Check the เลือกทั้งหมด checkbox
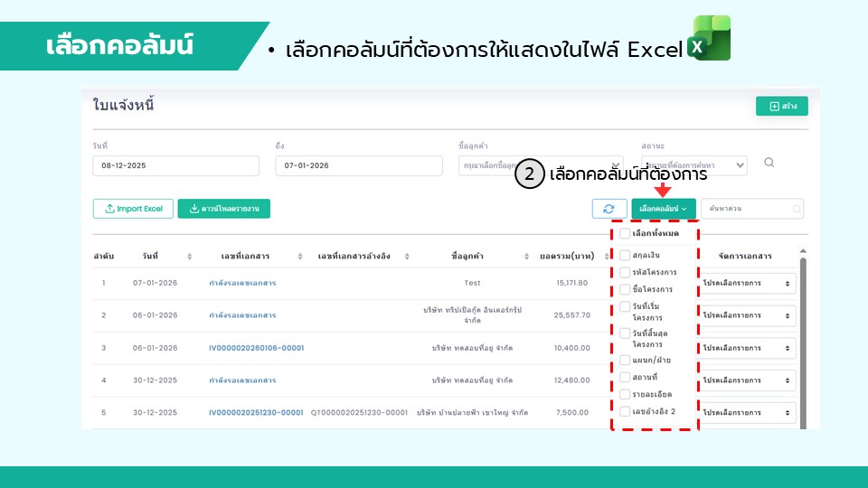This screenshot has width=868, height=488. pos(625,233)
